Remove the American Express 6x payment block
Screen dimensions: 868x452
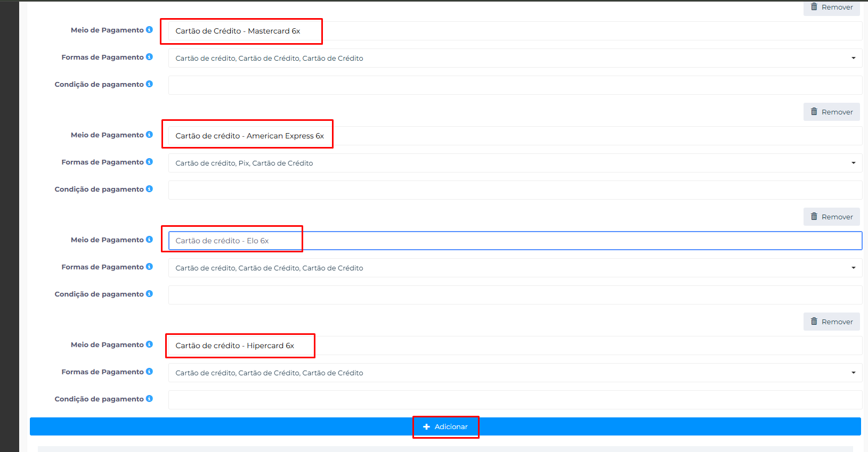coord(831,112)
